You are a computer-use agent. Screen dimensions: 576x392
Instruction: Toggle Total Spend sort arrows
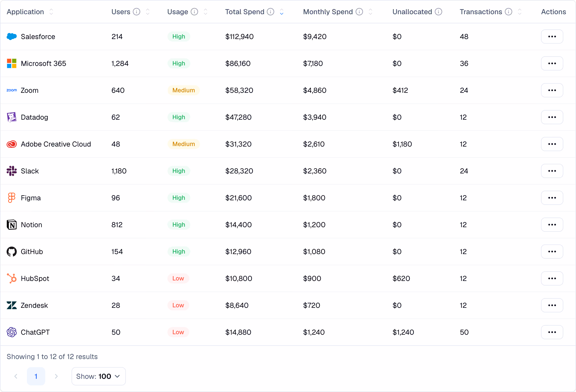282,12
